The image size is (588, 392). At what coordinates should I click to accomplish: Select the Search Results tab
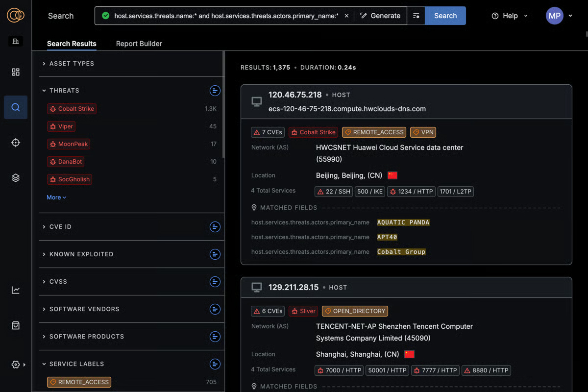pyautogui.click(x=72, y=44)
